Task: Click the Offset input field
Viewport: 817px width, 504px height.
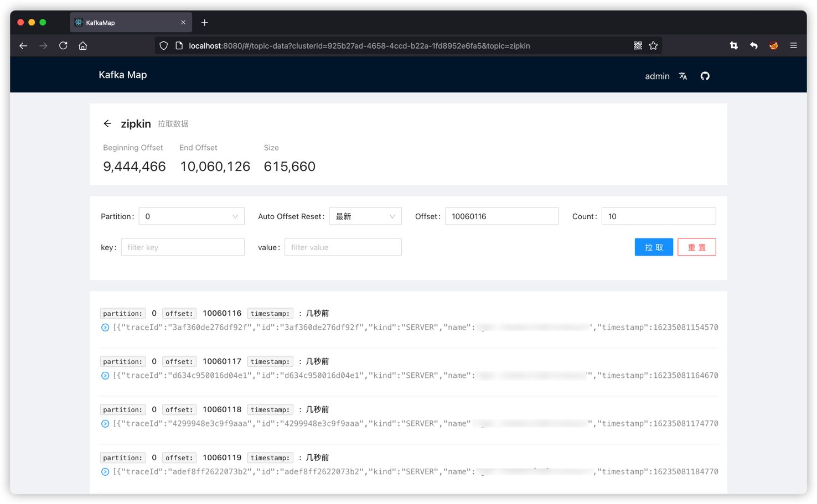Action: click(501, 216)
